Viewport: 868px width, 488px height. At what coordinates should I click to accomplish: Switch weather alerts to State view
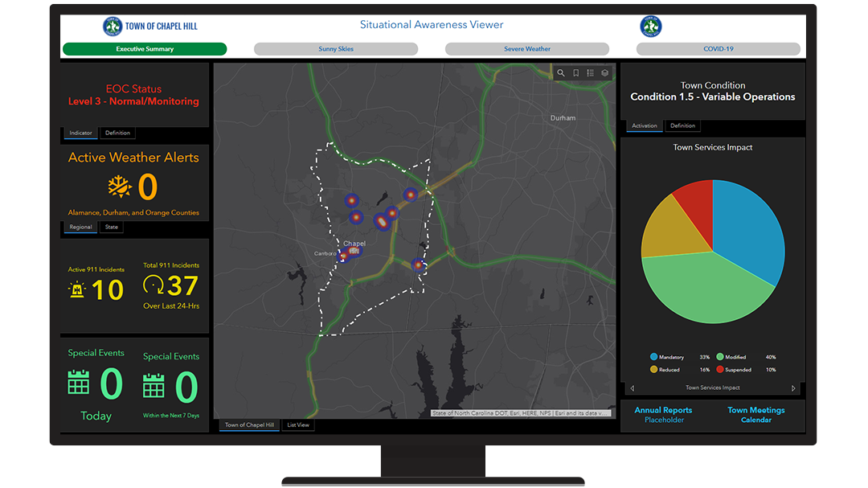[x=111, y=227]
